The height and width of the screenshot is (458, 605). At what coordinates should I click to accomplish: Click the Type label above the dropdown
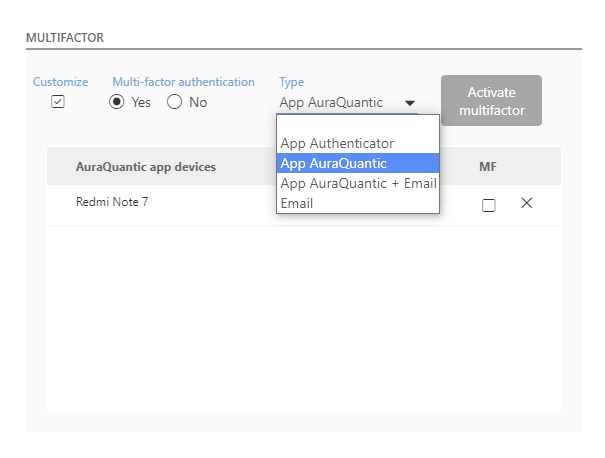point(292,82)
